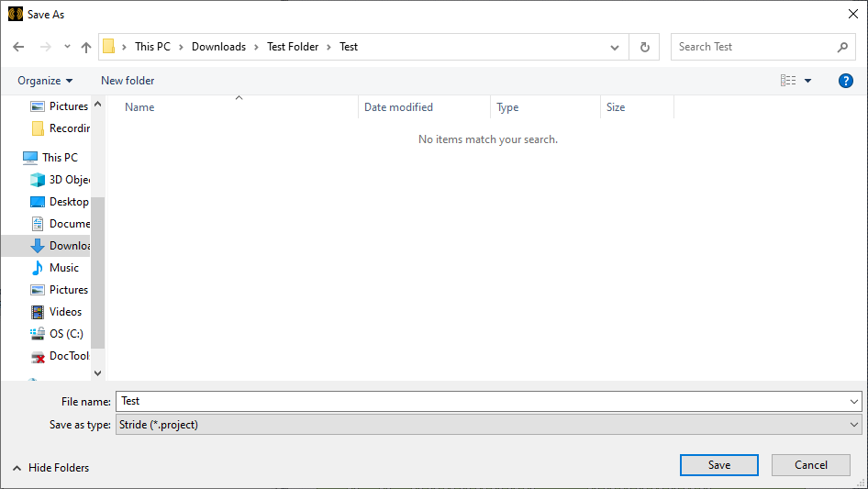Click the search magnifier icon
The width and height of the screenshot is (868, 489).
tap(842, 47)
